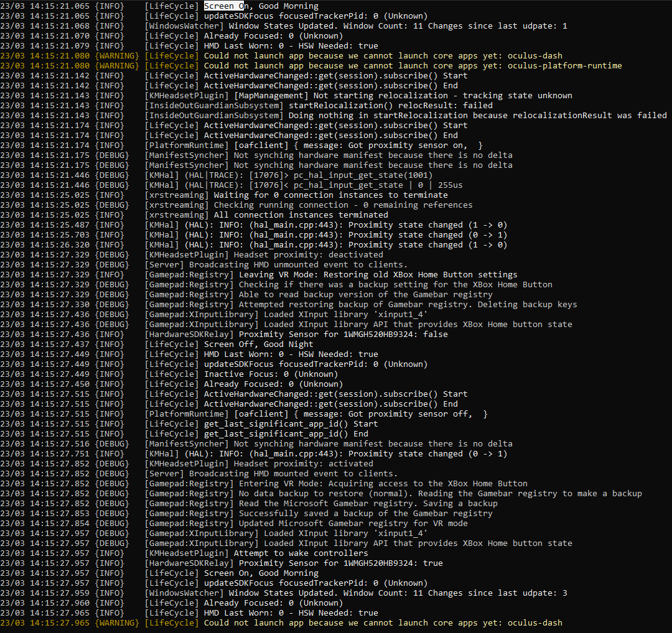Click 'startRelocalization() relocResult: failed' log entry
Viewport: 672px width, 633px height.
(x=246, y=105)
